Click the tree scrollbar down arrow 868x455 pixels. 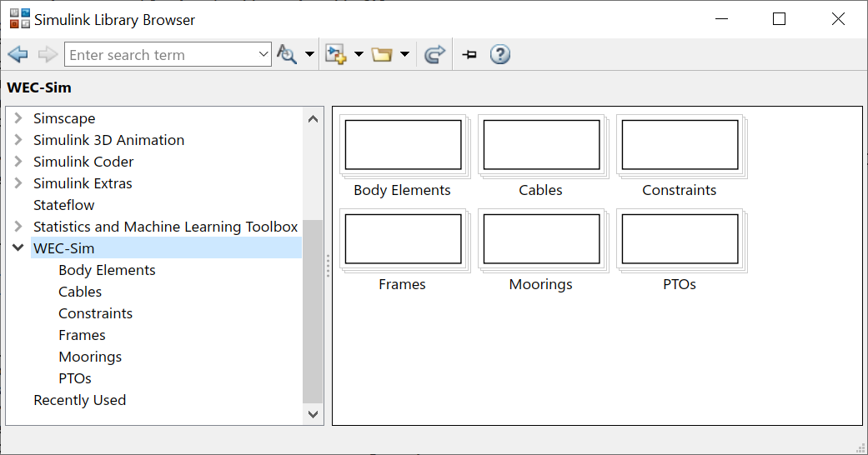[313, 414]
